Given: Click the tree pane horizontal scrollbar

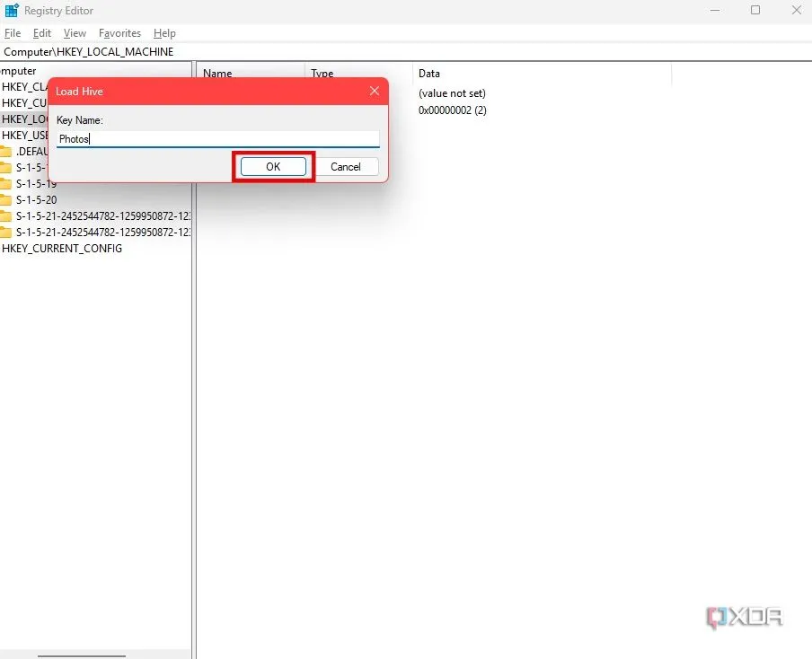Looking at the screenshot, I should (82, 655).
